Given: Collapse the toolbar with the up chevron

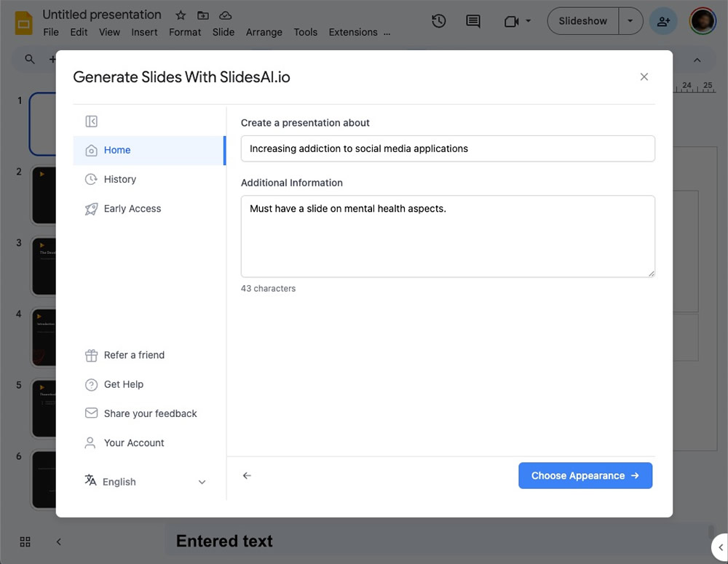Looking at the screenshot, I should [697, 60].
